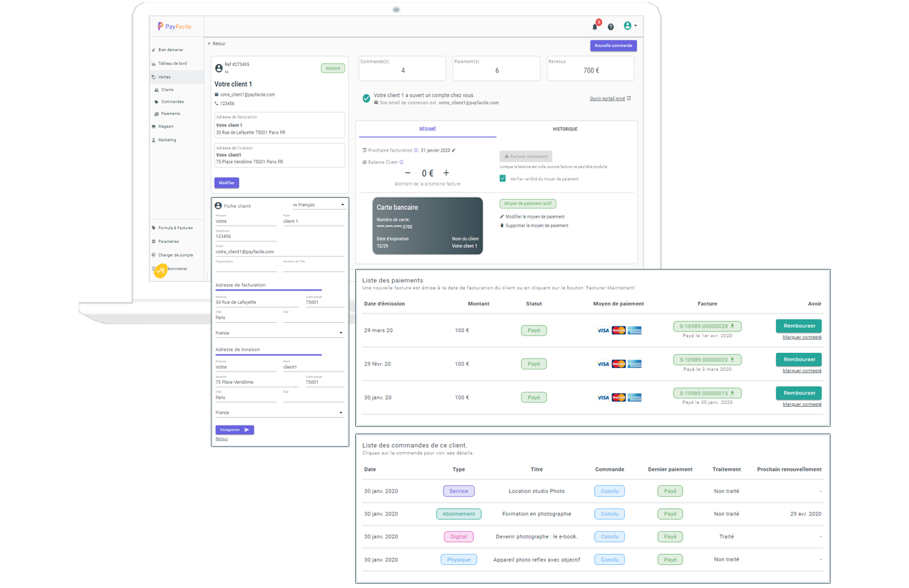
Task: Increase client balance with plus sign
Action: coord(446,173)
